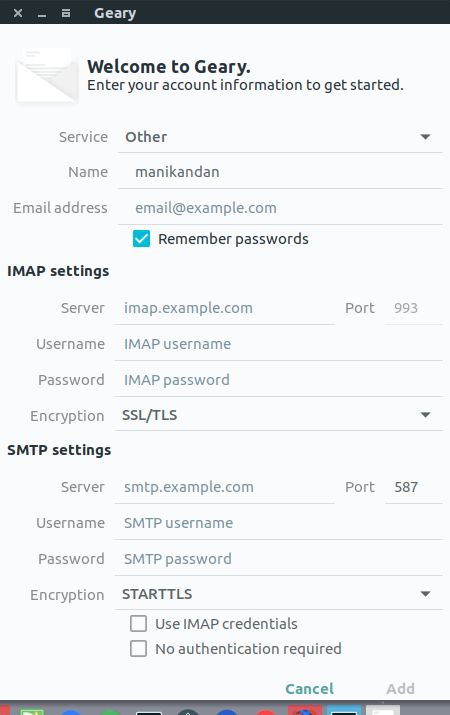Focus the IMAP password field
Image resolution: width=450 pixels, height=715 pixels.
click(x=279, y=380)
